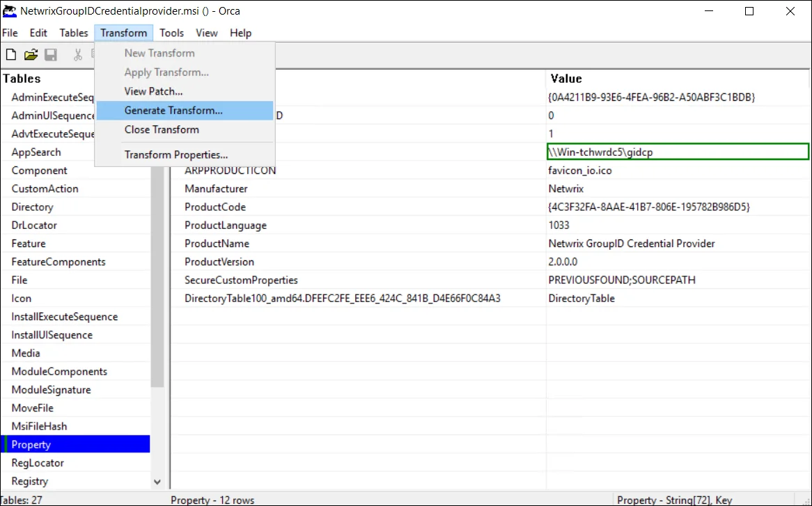
Task: Open Transform Properties... from the menu
Action: click(185, 155)
